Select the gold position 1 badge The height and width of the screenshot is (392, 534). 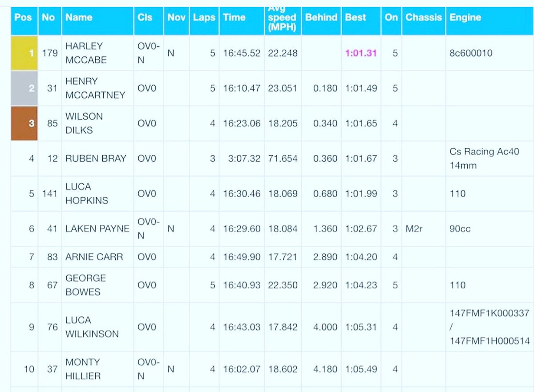pyautogui.click(x=24, y=53)
